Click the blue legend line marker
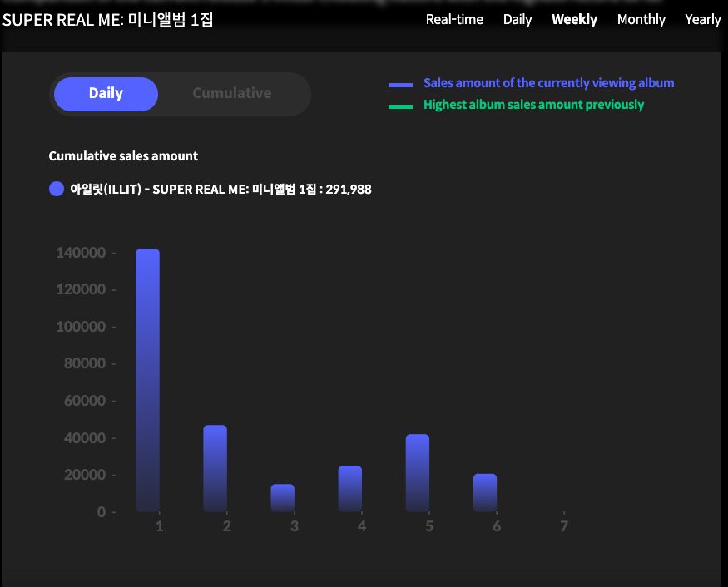 399,83
